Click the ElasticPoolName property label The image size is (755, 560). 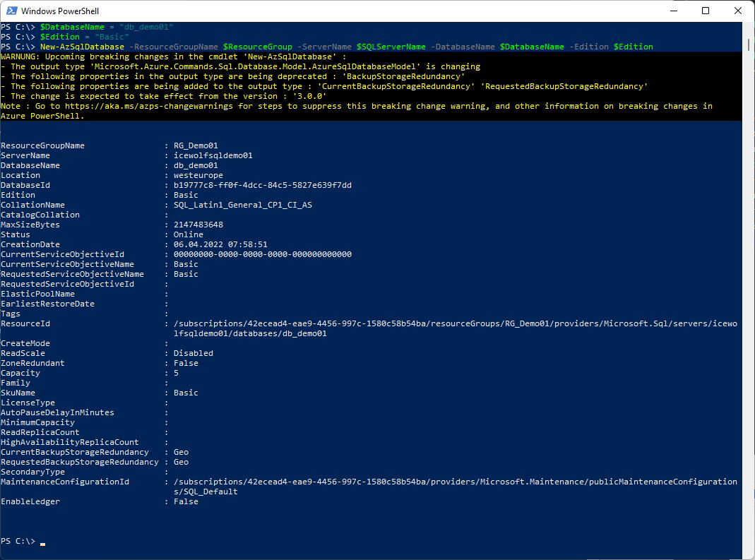37,294
